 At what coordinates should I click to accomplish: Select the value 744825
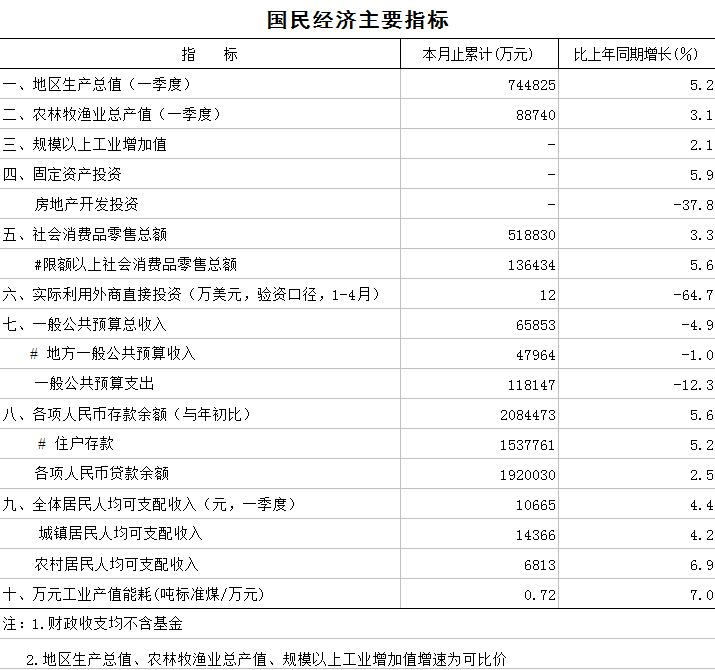pyautogui.click(x=532, y=85)
